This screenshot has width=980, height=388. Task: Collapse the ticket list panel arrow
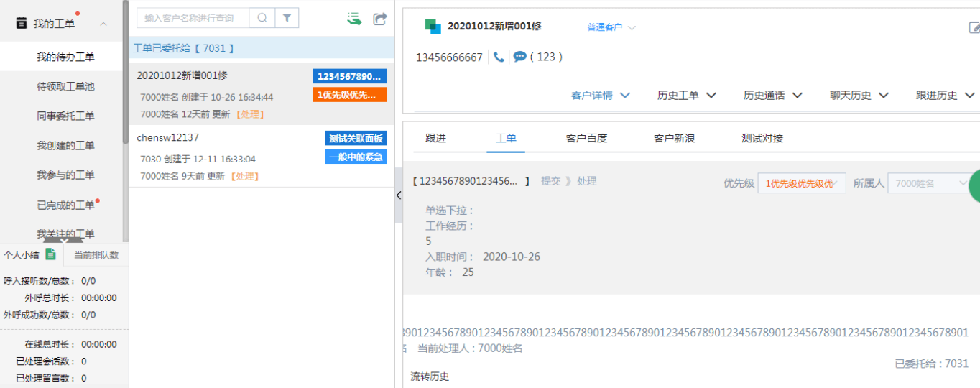(x=399, y=195)
